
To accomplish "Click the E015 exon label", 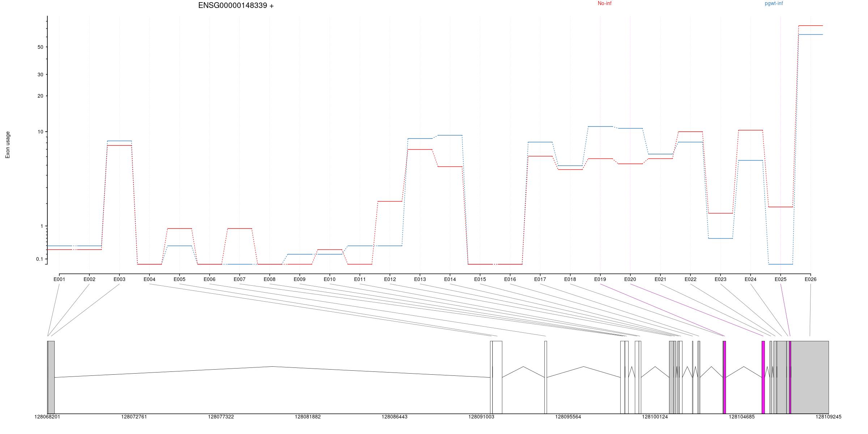I will pyautogui.click(x=480, y=279).
